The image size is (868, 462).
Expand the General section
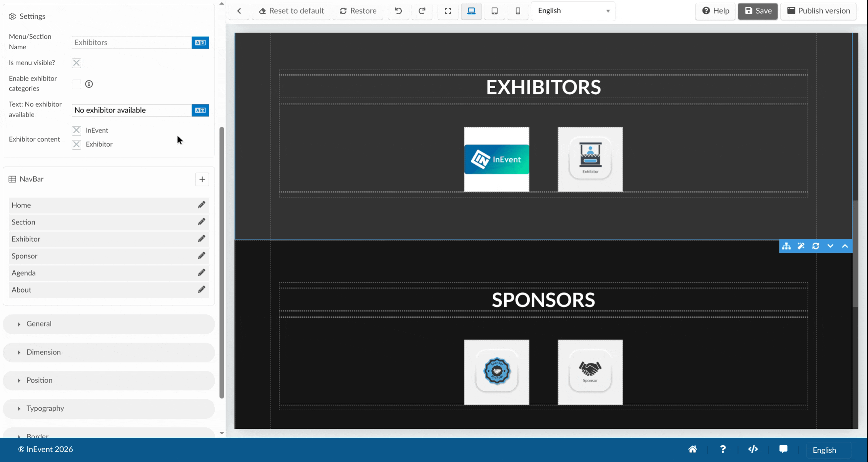tap(108, 324)
